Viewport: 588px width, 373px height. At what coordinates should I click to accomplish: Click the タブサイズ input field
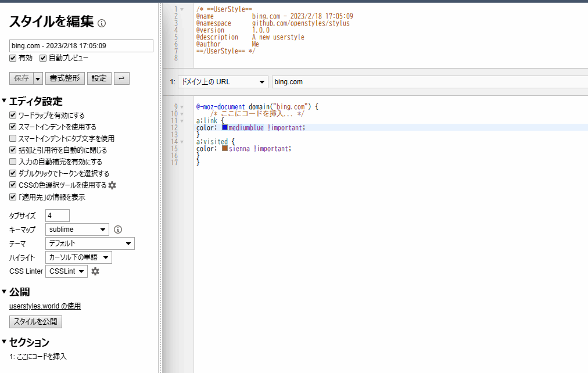[58, 216]
